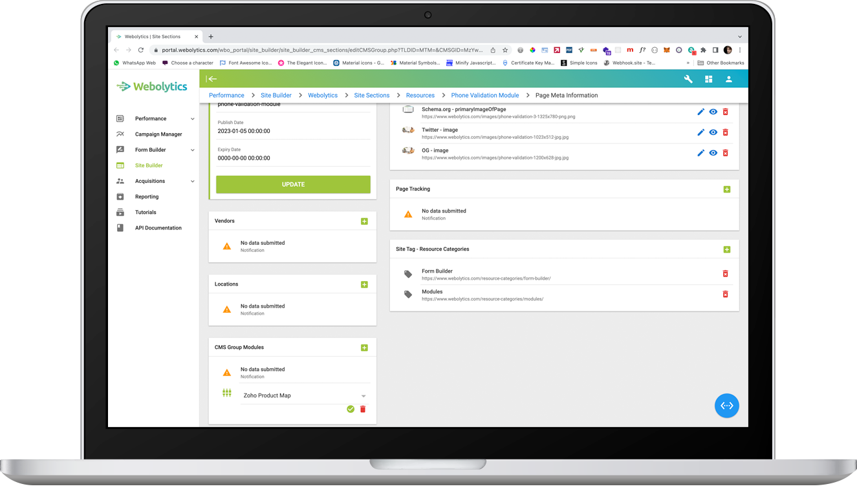Delete the OG image using the red trash icon
The width and height of the screenshot is (857, 504).
[726, 152]
